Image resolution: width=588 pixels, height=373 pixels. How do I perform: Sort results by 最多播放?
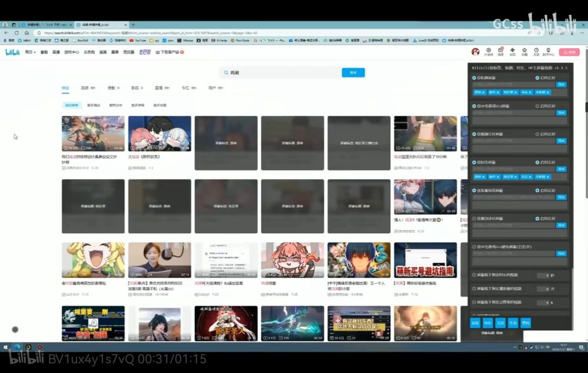tap(94, 105)
